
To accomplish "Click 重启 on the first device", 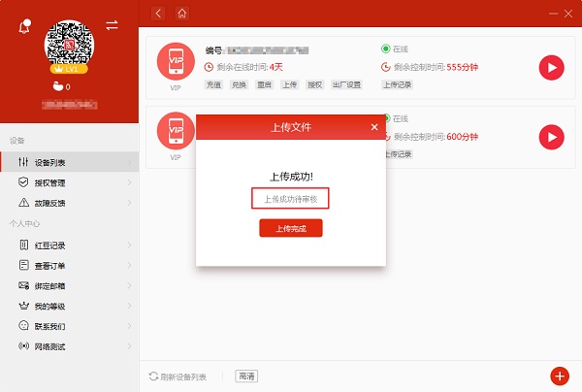I will point(264,84).
